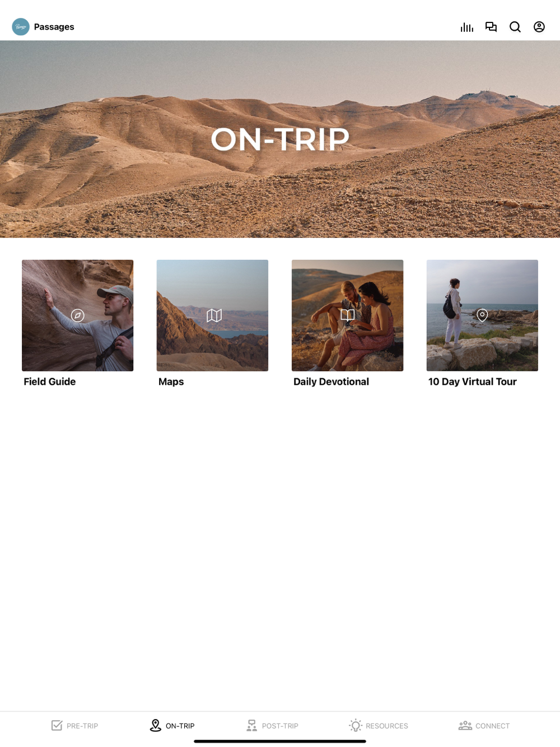
Task: Click the compass icon on Field Guide
Action: [78, 315]
